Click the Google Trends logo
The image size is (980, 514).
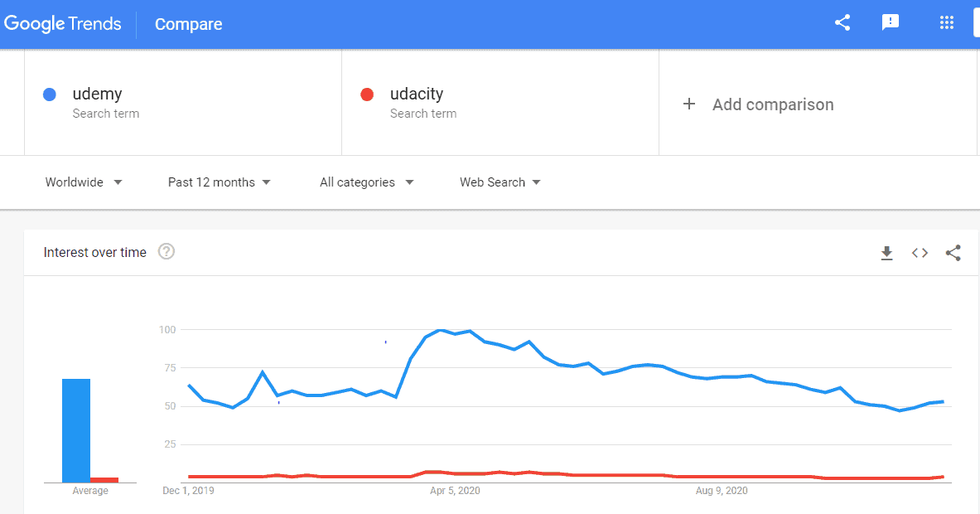[x=62, y=24]
